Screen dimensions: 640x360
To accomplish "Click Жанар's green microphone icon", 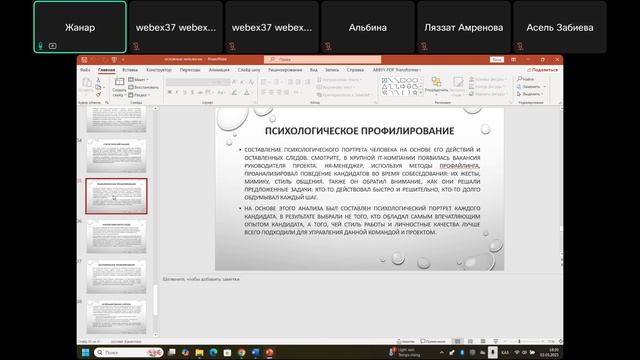I will tap(40, 46).
